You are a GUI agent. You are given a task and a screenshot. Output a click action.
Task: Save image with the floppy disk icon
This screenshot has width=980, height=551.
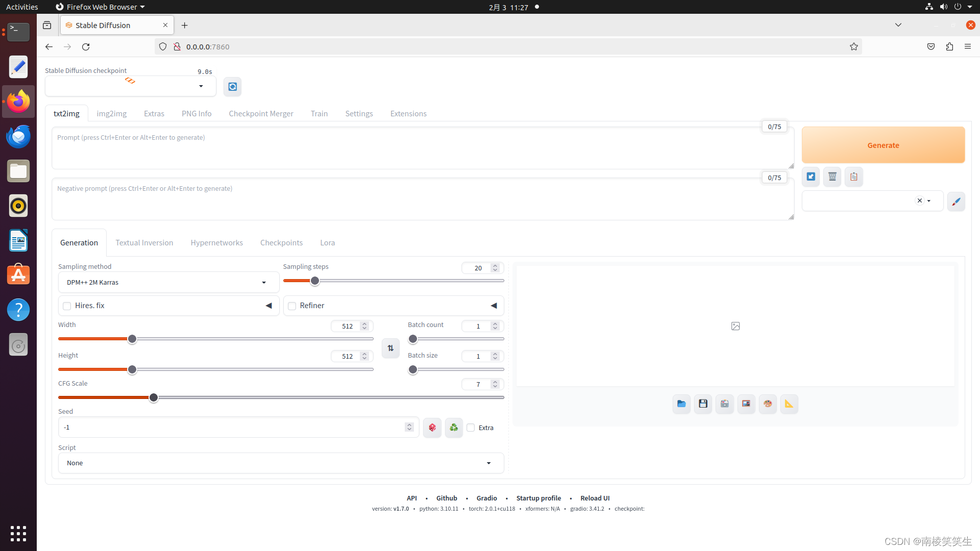click(703, 404)
